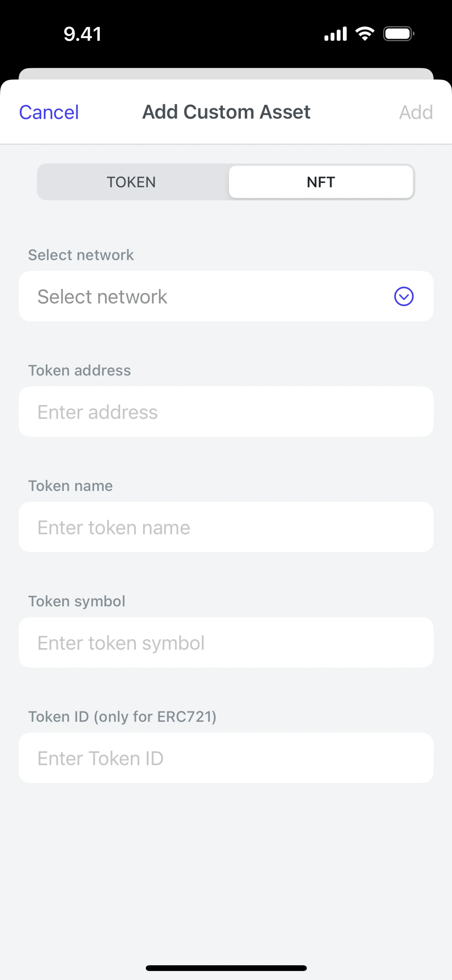Click the Enter token name field
Screen dimensions: 452x980
pyautogui.click(x=226, y=527)
